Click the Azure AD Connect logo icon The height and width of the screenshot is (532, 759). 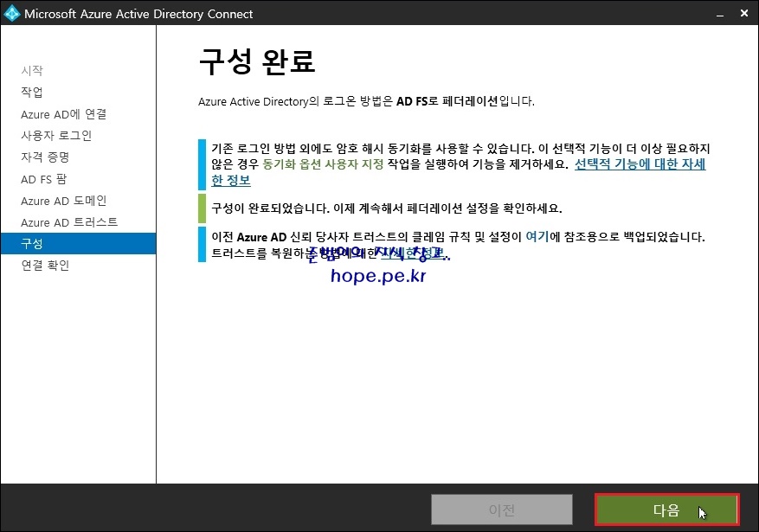pos(11,14)
